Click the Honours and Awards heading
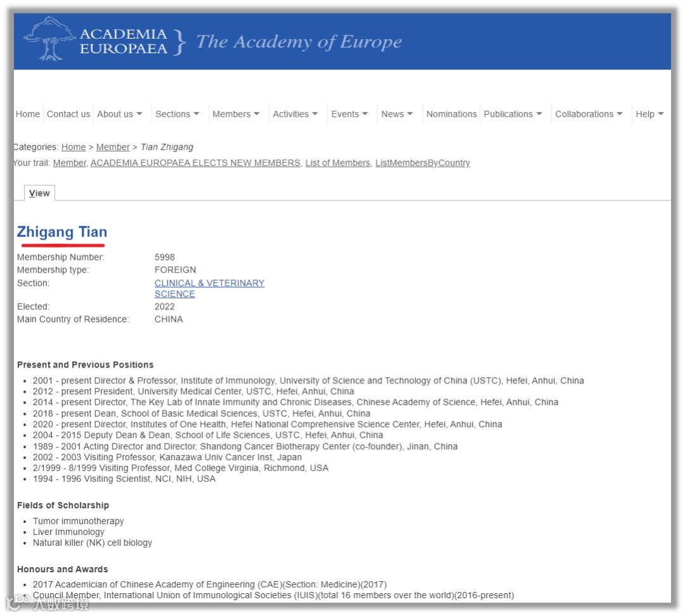 tap(62, 569)
